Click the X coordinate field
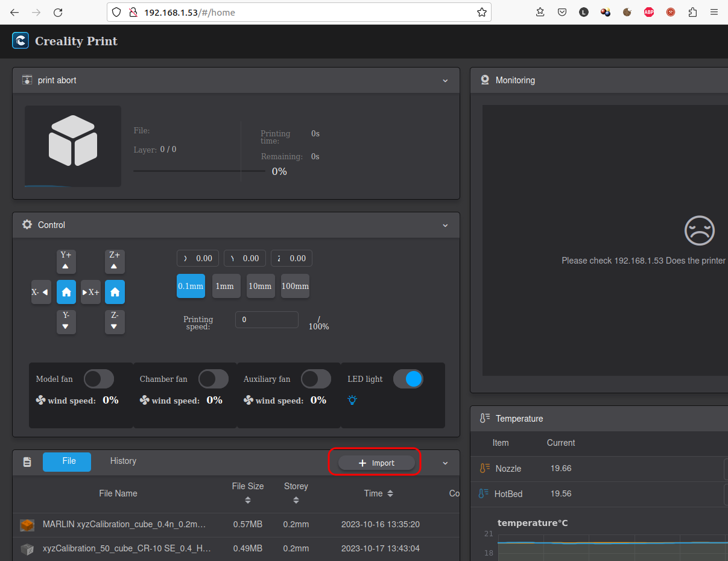This screenshot has height=561, width=728. click(x=198, y=258)
